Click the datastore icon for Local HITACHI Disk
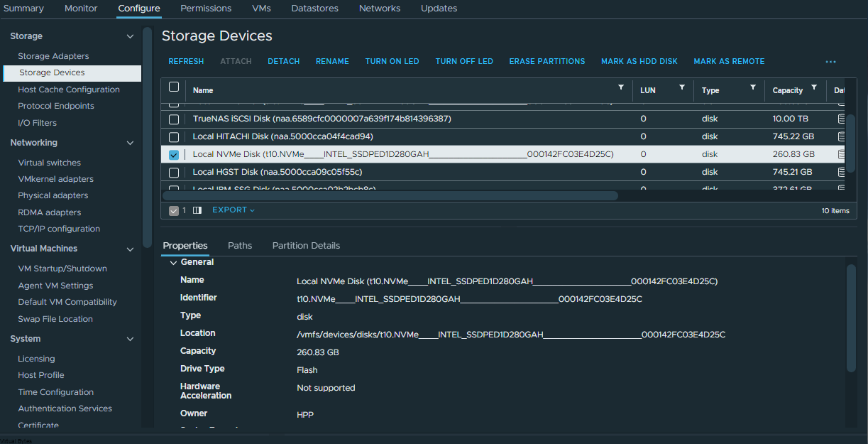 point(841,136)
